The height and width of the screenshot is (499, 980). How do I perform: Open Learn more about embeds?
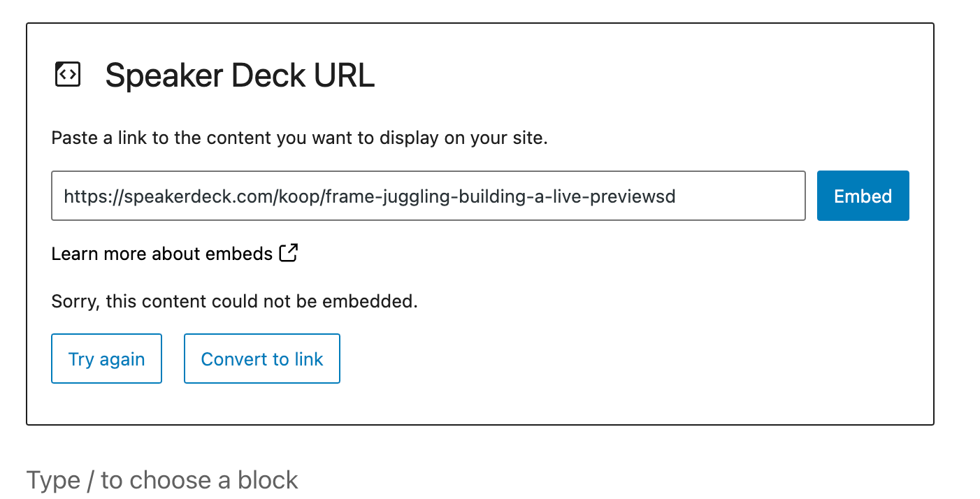161,253
